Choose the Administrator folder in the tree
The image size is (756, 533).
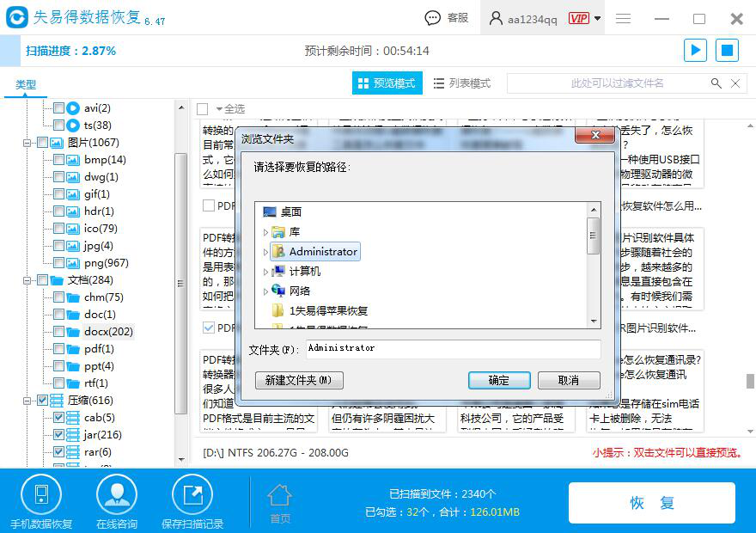point(315,251)
